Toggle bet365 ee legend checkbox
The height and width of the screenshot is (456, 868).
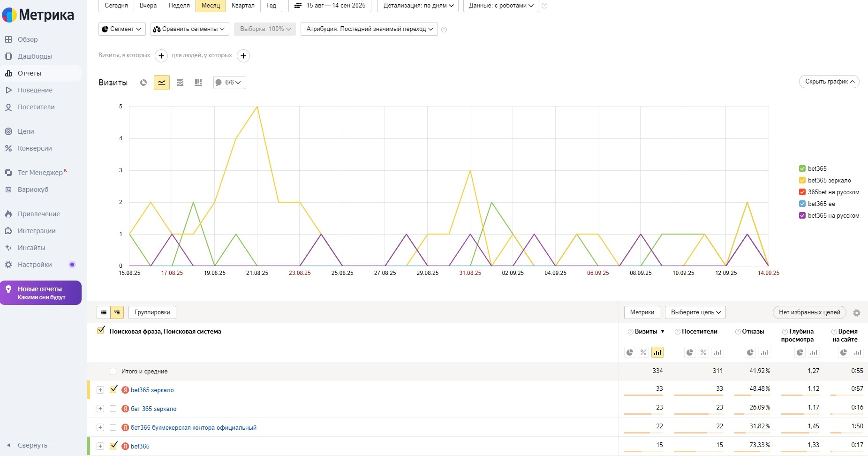802,204
